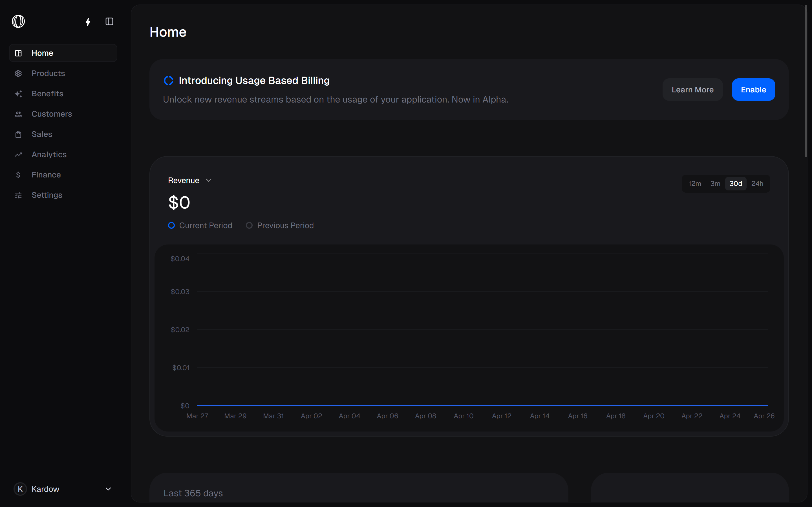Collapse sidebar with panel icon
The image size is (812, 507).
(109, 22)
